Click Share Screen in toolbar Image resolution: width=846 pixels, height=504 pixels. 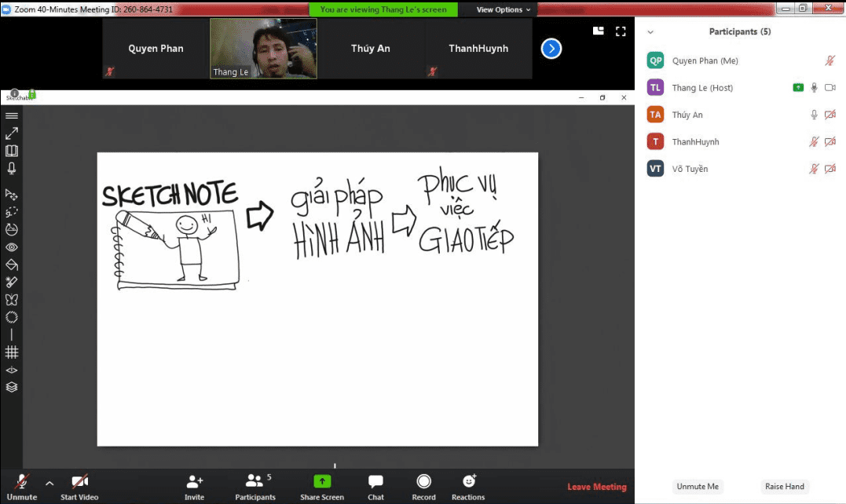[x=322, y=486]
